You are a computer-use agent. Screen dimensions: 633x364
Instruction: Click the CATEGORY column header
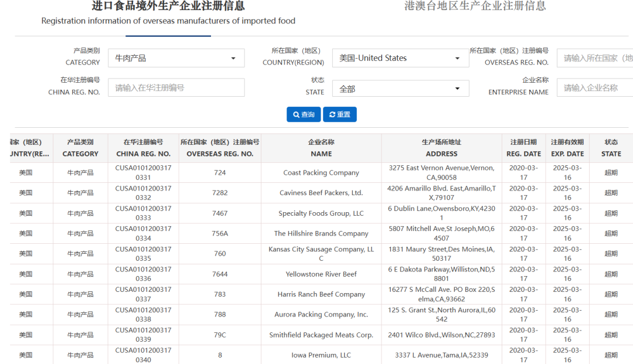click(x=80, y=148)
